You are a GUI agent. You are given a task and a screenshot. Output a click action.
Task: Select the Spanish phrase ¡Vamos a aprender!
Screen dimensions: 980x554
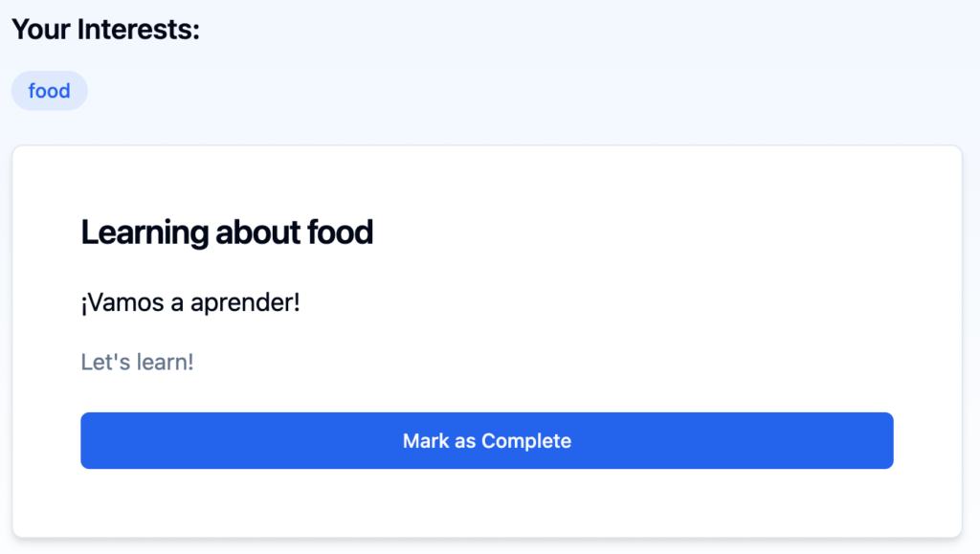[x=190, y=302]
